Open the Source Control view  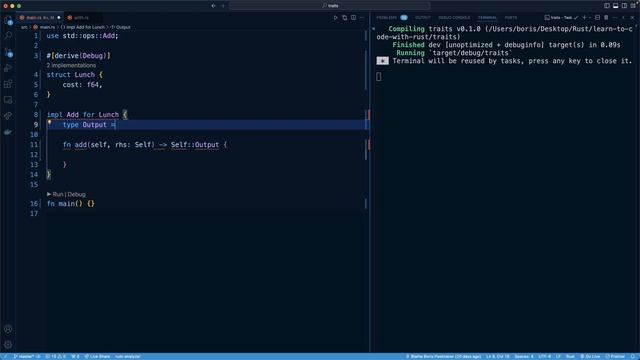tap(8, 52)
